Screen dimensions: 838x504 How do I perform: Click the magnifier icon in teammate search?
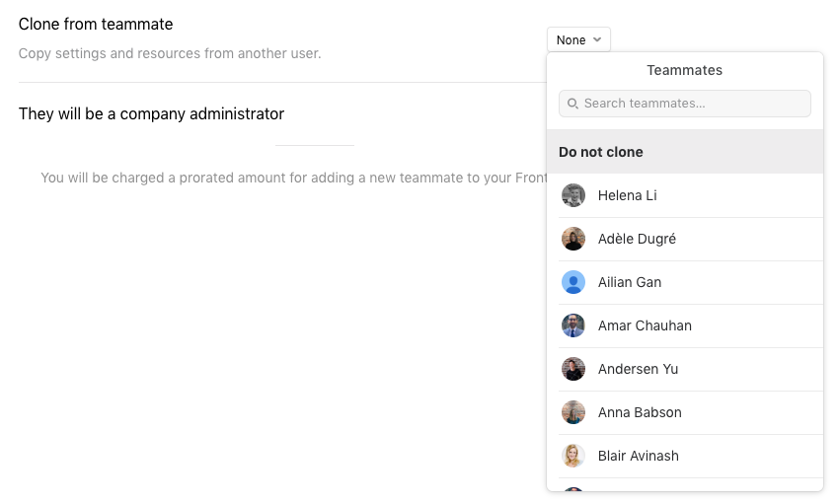[572, 104]
